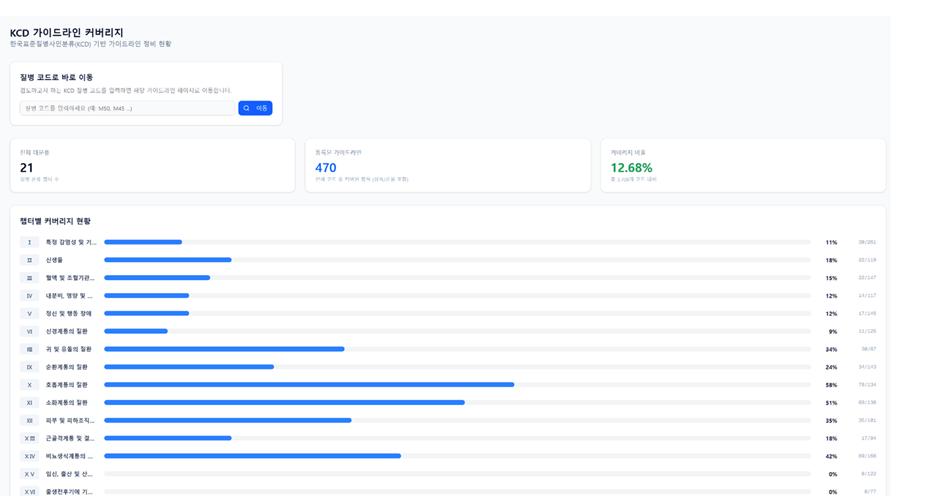
Task: Click the 챕터별 커버리지 현황 heading
Action: (x=55, y=221)
